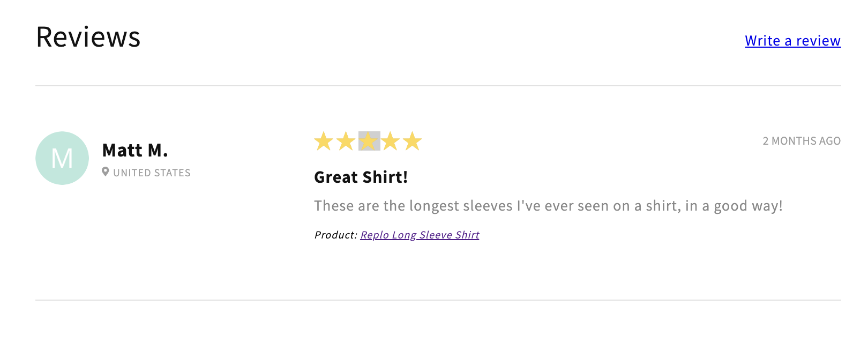Open the Replo Long Sleeve Shirt link
This screenshot has width=868, height=358.
420,235
